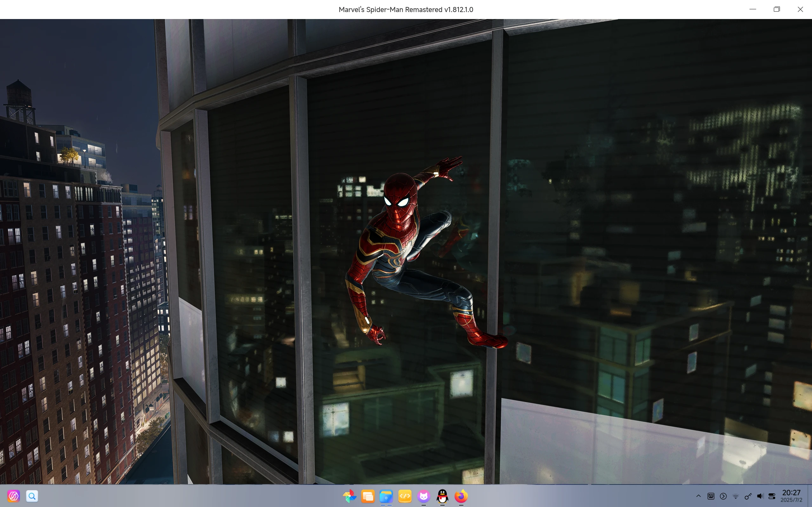Open the volume speaker tray icon
This screenshot has width=812, height=507.
tap(760, 496)
